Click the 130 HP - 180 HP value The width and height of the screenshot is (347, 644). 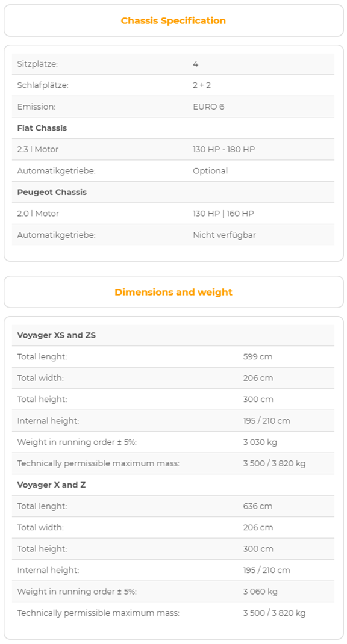click(224, 149)
